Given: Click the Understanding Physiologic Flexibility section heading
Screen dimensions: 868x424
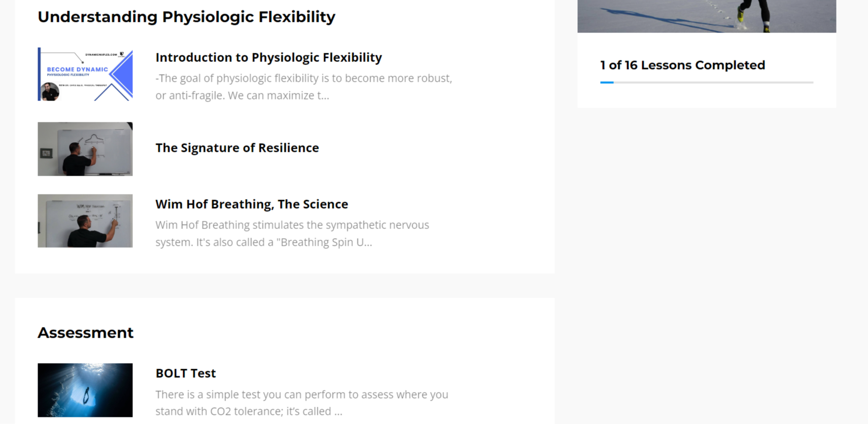Looking at the screenshot, I should click(186, 17).
